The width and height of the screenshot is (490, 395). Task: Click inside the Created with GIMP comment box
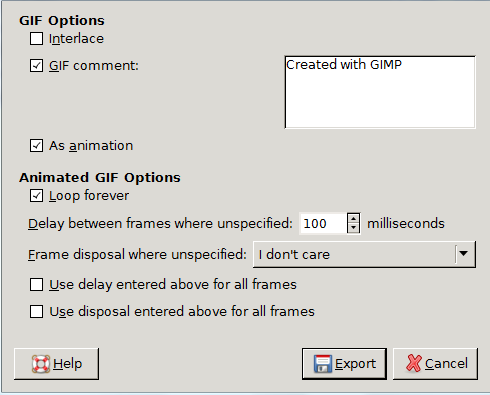point(380,92)
